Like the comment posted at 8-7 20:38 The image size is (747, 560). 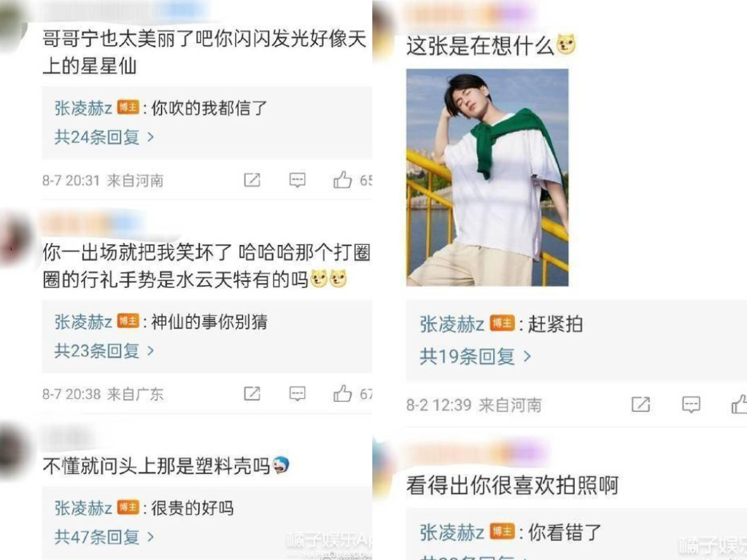click(343, 393)
